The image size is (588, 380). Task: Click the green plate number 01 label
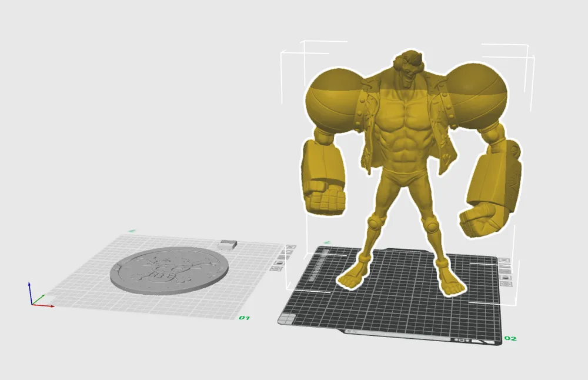(x=245, y=318)
